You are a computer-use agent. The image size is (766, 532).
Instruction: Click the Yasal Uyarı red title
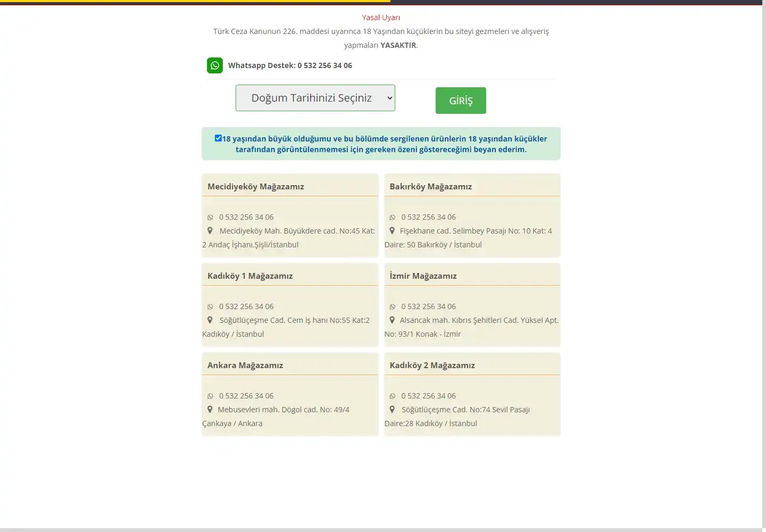click(381, 18)
